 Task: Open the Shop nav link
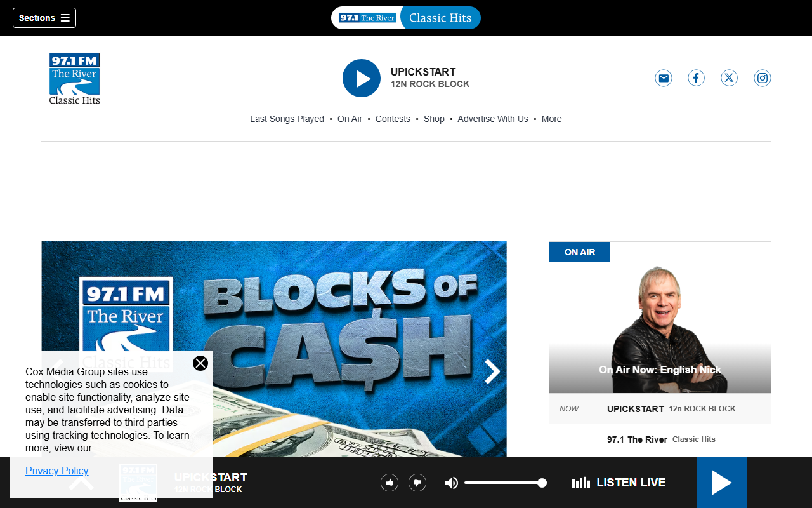[434, 119]
